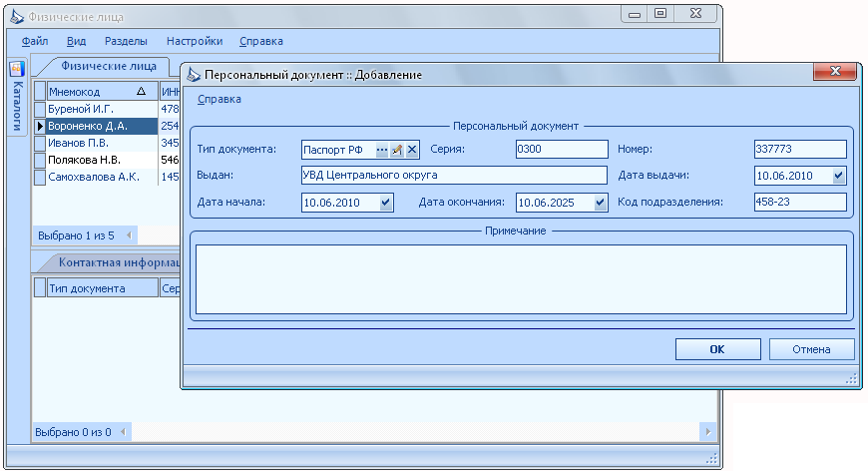The image size is (868, 471).
Task: Click the app icon in Физические лица title bar
Action: (17, 17)
